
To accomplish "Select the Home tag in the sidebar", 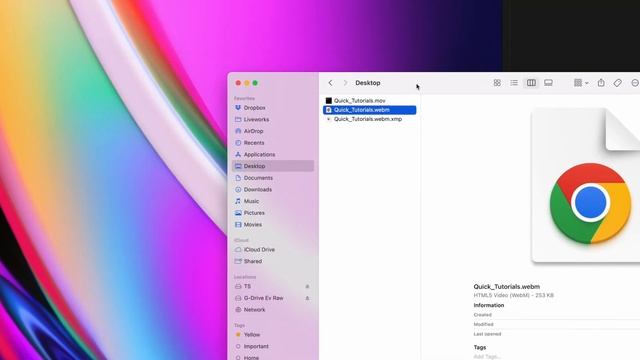I will click(273, 357).
